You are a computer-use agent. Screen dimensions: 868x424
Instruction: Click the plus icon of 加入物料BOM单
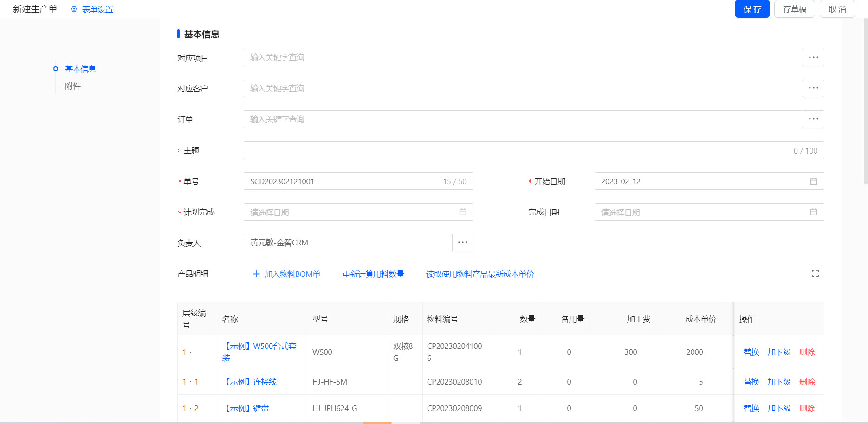click(256, 274)
